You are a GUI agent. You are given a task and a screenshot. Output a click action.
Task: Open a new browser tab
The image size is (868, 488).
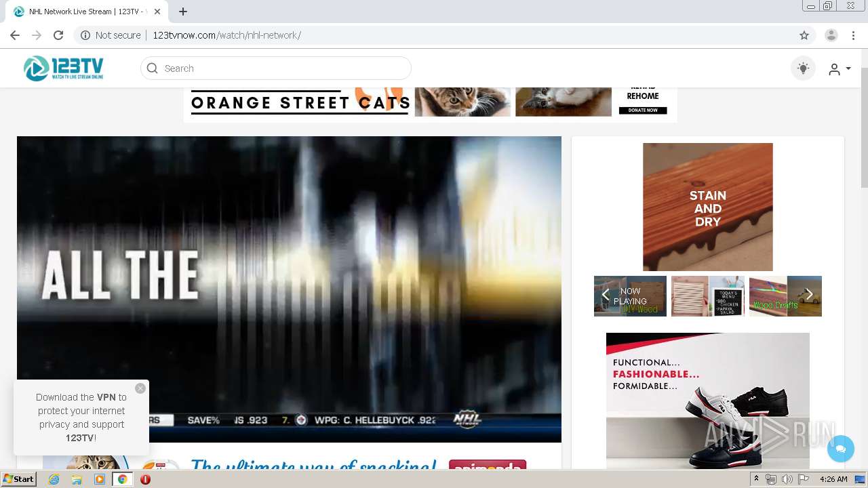pyautogui.click(x=183, y=12)
